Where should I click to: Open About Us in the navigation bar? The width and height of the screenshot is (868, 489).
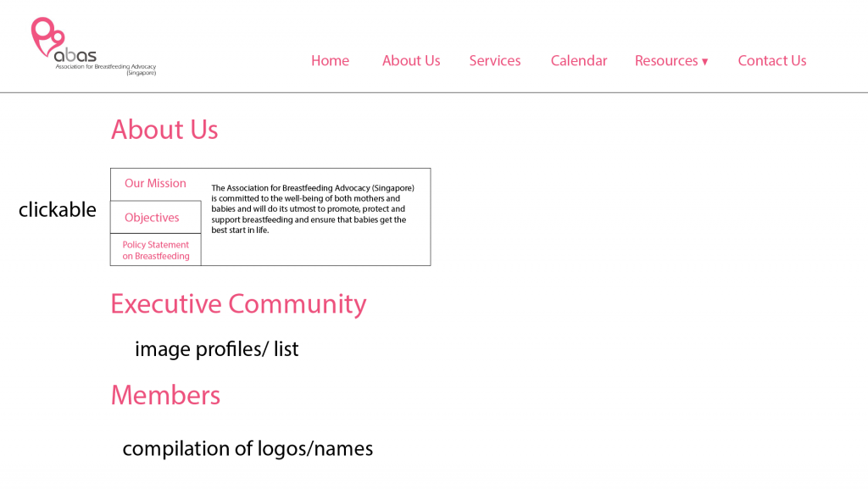click(411, 61)
